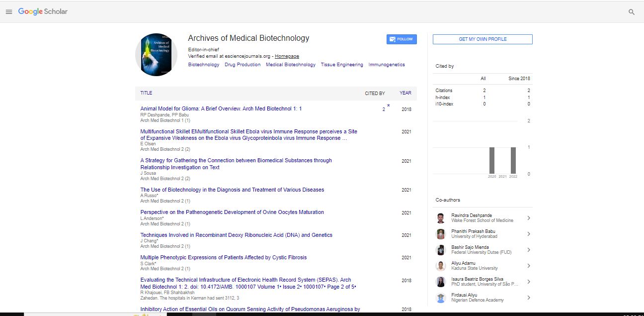Sort articles by Title column header
The width and height of the screenshot is (644, 316).
coord(146,93)
